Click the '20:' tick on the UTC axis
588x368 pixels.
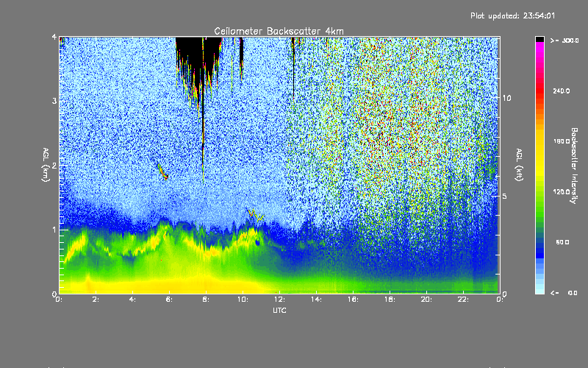[426, 300]
